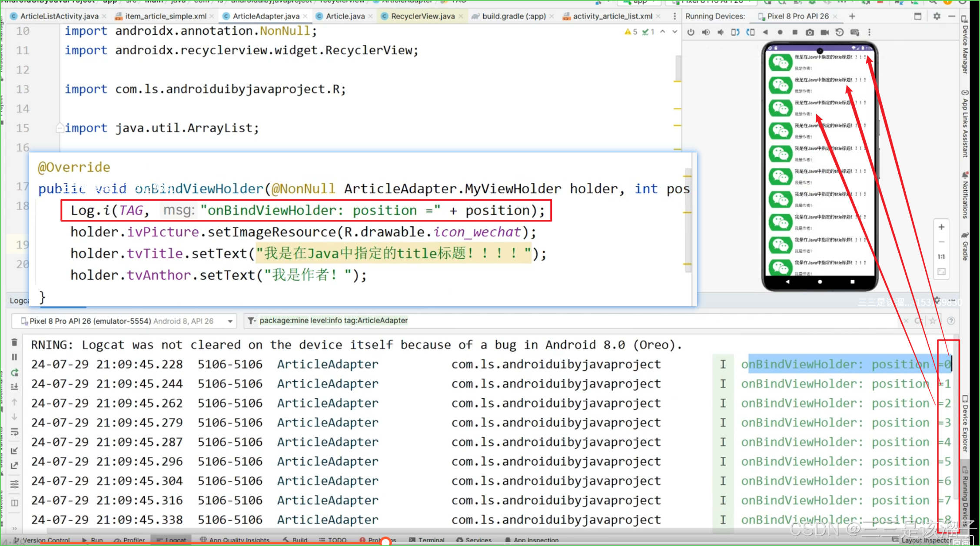Raise emulator volume with speaker icon
Viewport: 980px width, 546px height.
point(706,32)
